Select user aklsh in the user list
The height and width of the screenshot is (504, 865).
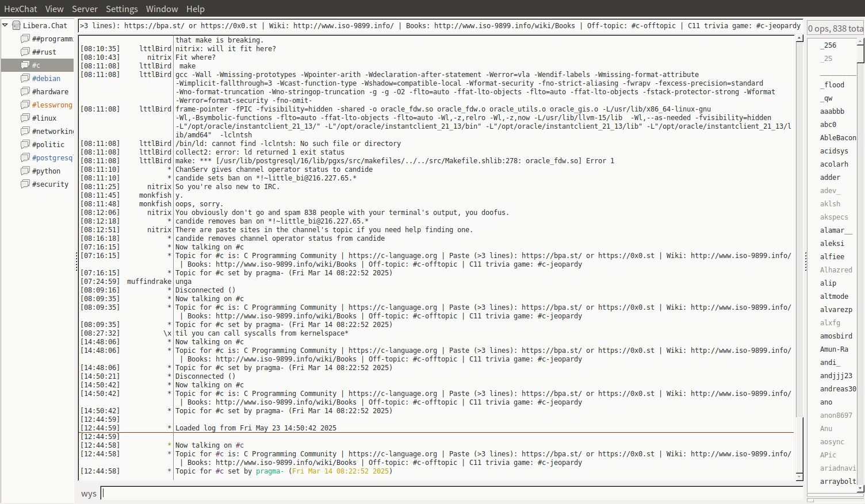tap(830, 203)
